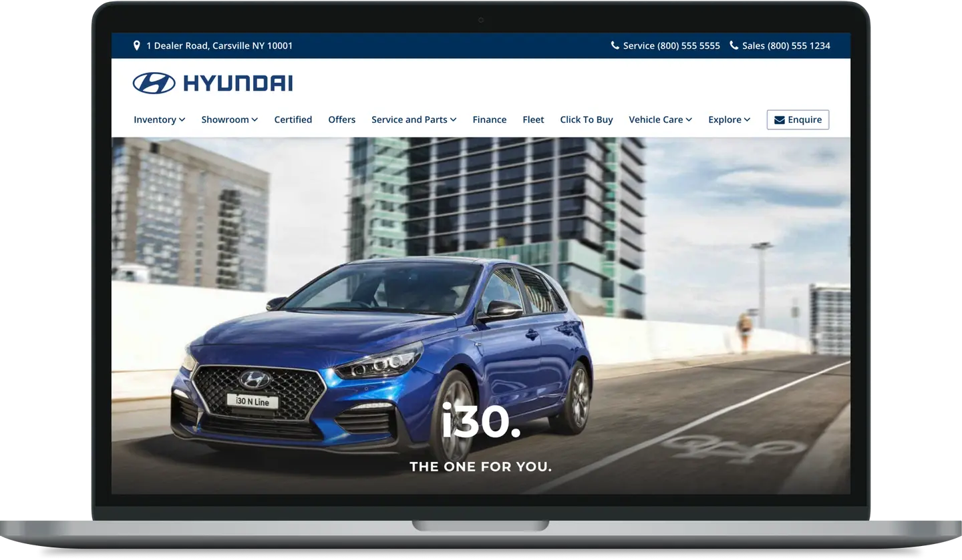Call the Service number (800) 555 5555
The height and width of the screenshot is (560, 962).
click(x=671, y=45)
